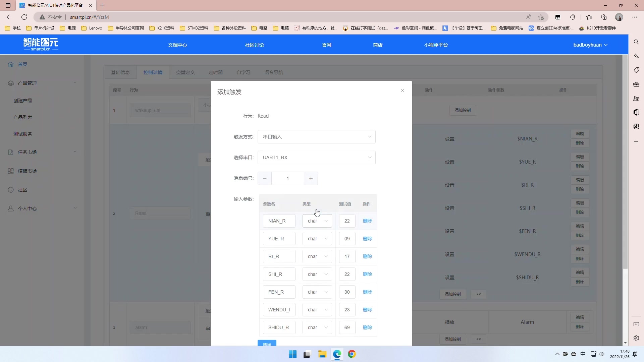Image resolution: width=644 pixels, height=362 pixels.
Task: Increase 消息编号 with plus button
Action: point(311,178)
